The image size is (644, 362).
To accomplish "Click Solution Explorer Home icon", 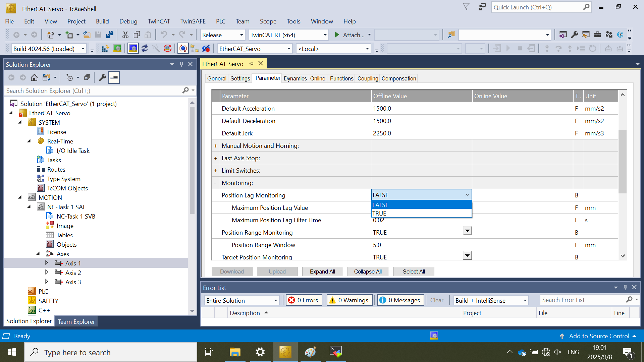I will point(34,78).
